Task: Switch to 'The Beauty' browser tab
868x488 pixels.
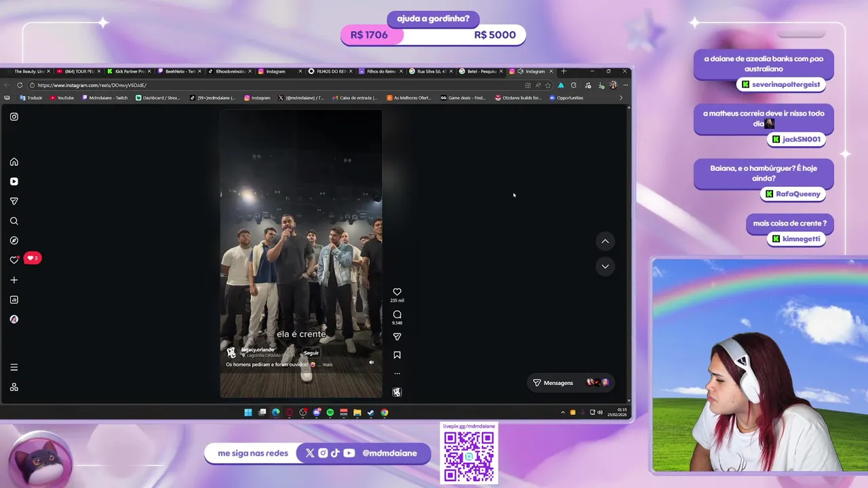Action: tap(28, 71)
